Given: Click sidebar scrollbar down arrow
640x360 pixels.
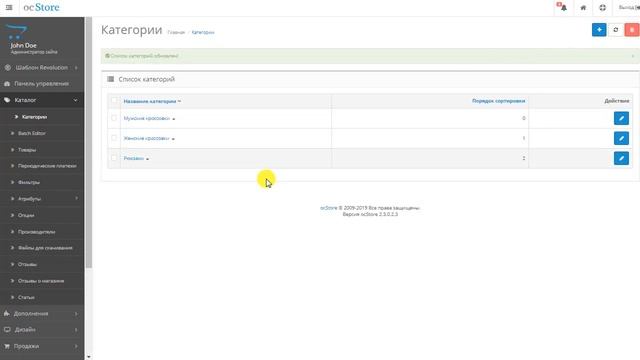Looking at the screenshot, I should (89, 357).
